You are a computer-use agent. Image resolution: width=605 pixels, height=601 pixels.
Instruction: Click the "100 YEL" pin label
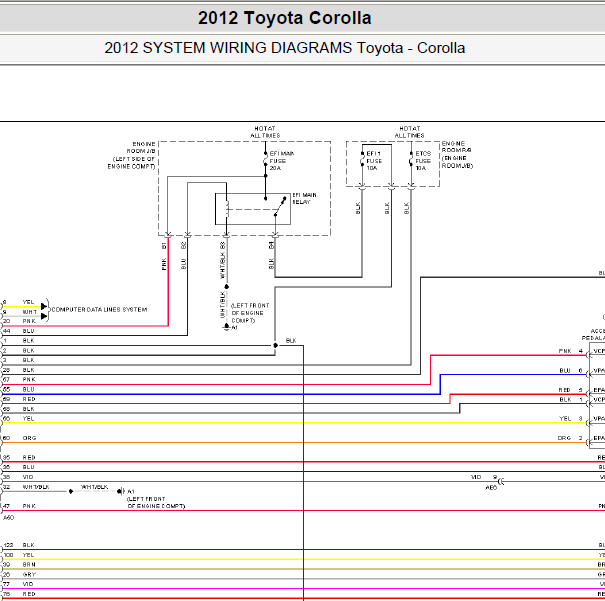click(19, 555)
